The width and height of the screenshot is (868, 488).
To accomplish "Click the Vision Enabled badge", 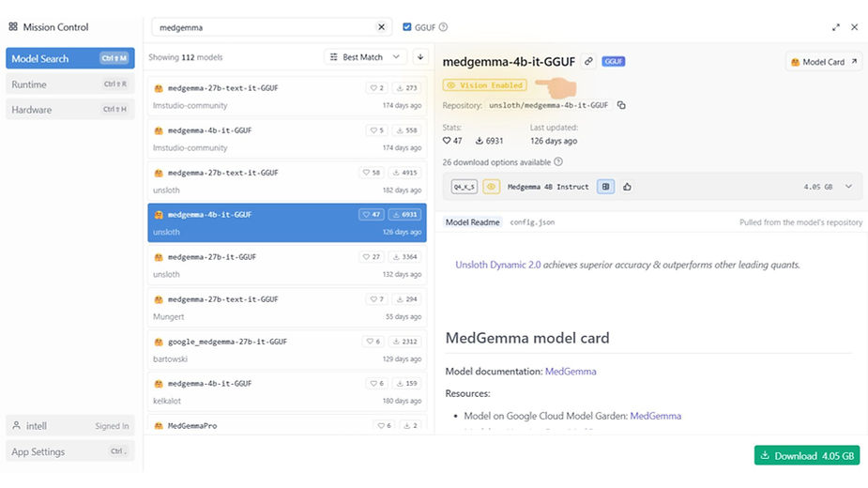I will pyautogui.click(x=484, y=85).
